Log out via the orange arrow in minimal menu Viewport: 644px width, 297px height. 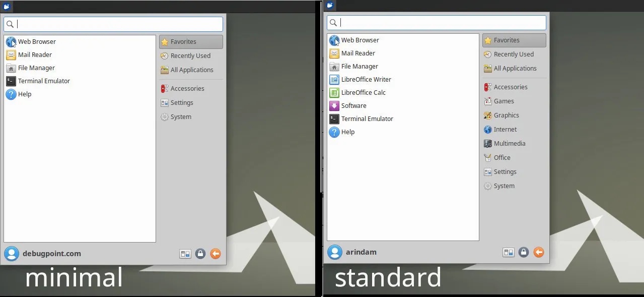tap(216, 254)
